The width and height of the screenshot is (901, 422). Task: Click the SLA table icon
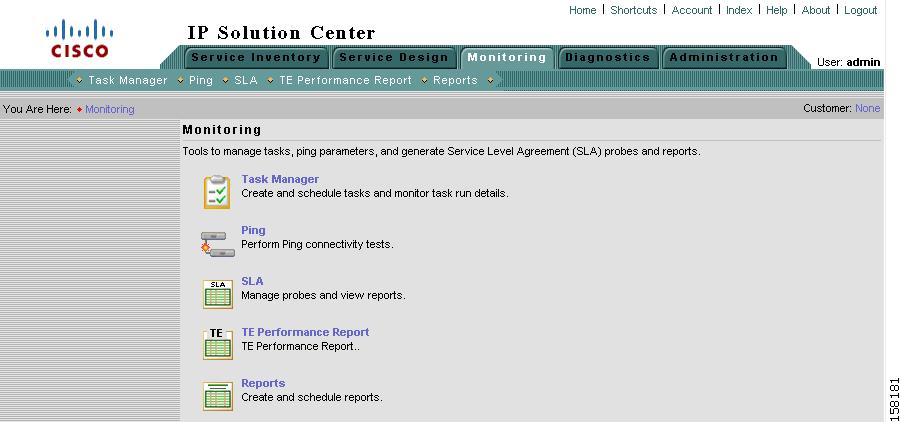coord(218,294)
